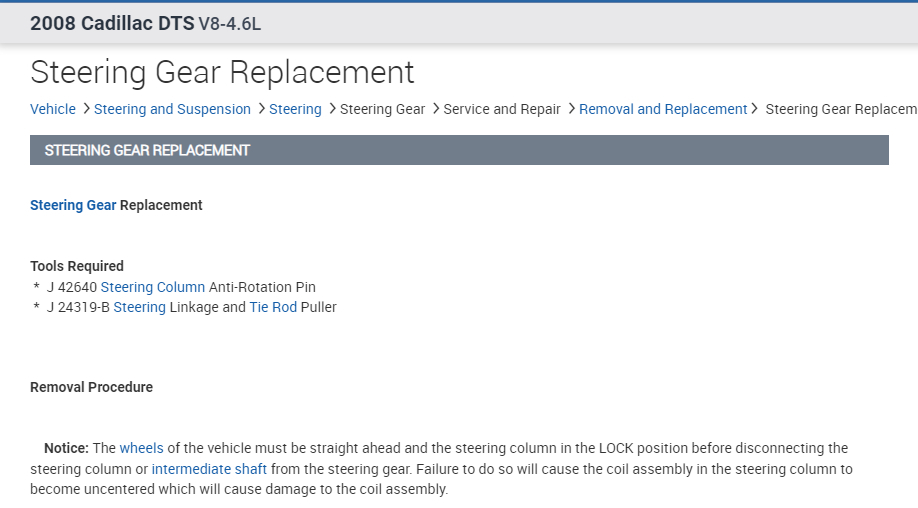Open the blue Steering Gear link in the subheading
This screenshot has height=508, width=918.
tap(73, 205)
